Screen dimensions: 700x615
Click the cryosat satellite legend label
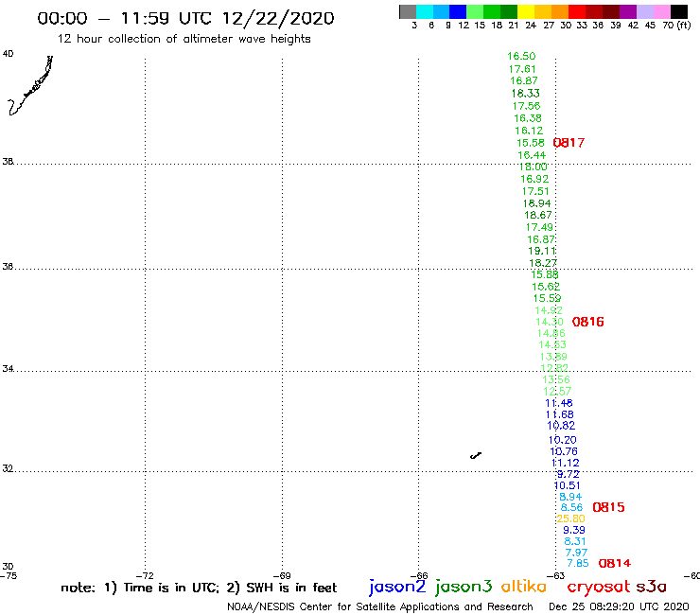[599, 587]
